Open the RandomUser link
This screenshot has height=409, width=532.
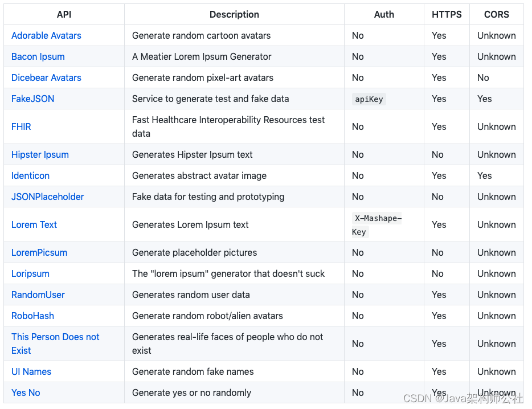[x=38, y=295]
